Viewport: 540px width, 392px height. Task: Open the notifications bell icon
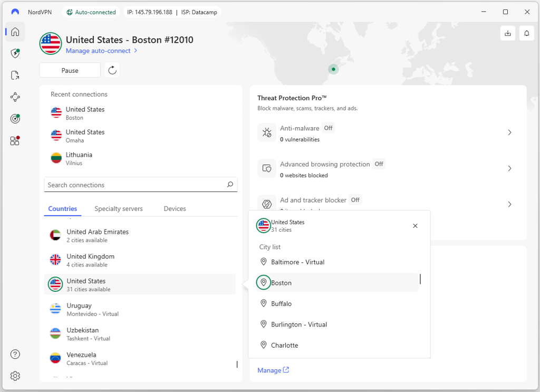pos(527,33)
